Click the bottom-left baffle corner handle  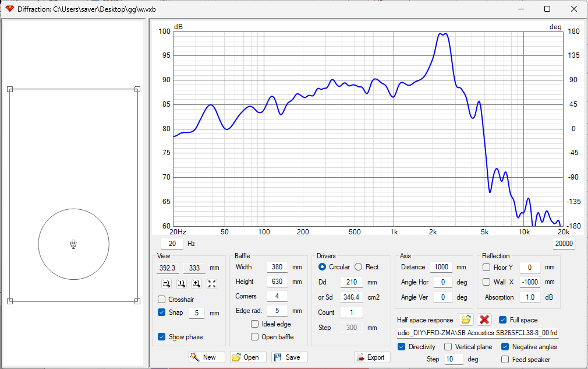[x=10, y=301]
